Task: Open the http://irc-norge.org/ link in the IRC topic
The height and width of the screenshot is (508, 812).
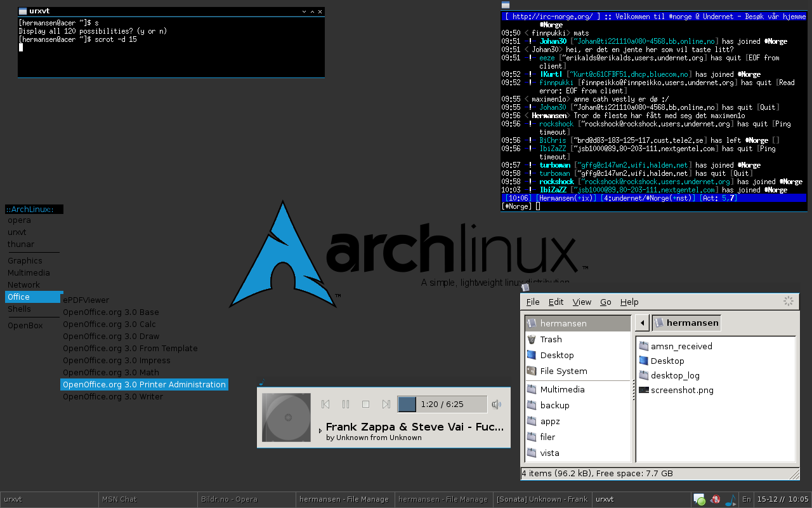Action: (x=553, y=17)
